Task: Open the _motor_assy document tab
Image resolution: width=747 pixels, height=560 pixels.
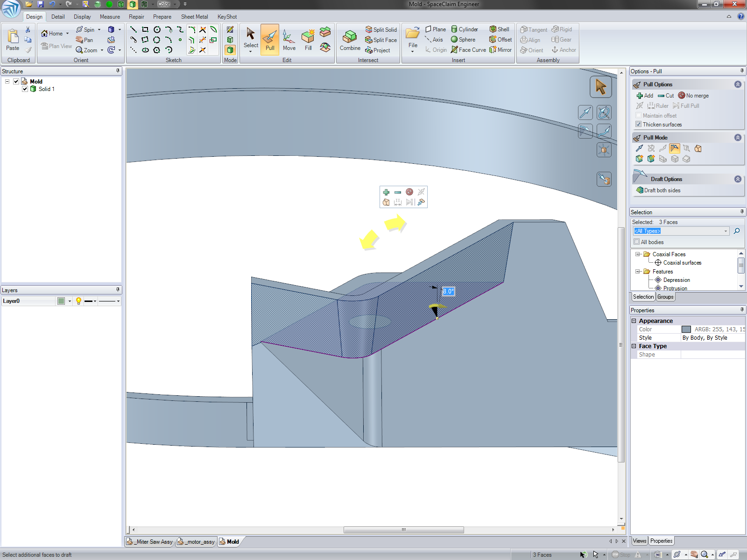Action: coord(197,542)
